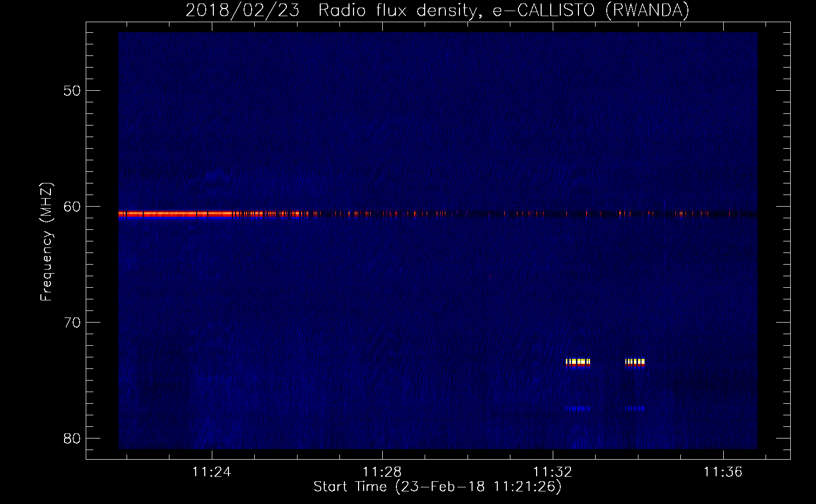
Task: Click the 'Frequency (MHZ)' y-axis label
Action: click(46, 242)
